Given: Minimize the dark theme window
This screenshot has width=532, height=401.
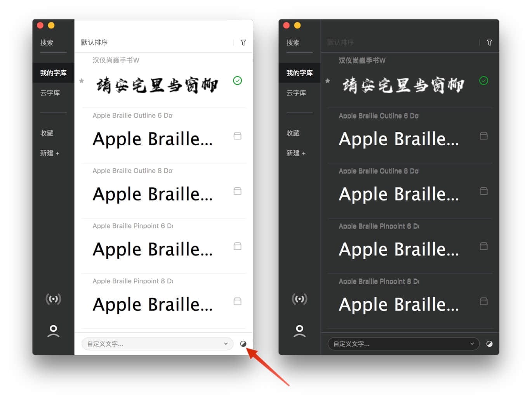Looking at the screenshot, I should 297,25.
